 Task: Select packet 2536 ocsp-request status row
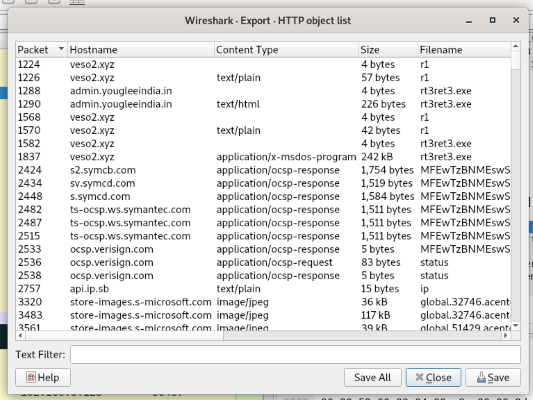[263, 262]
